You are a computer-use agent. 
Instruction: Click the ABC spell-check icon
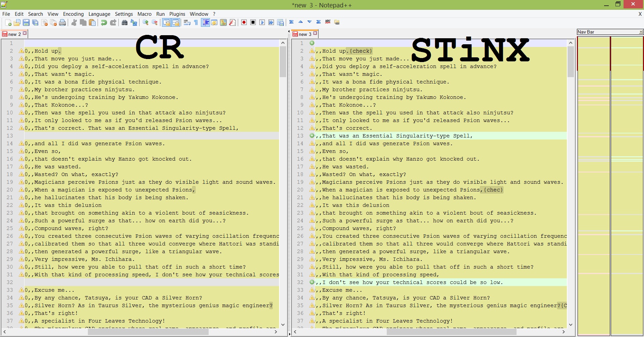328,22
